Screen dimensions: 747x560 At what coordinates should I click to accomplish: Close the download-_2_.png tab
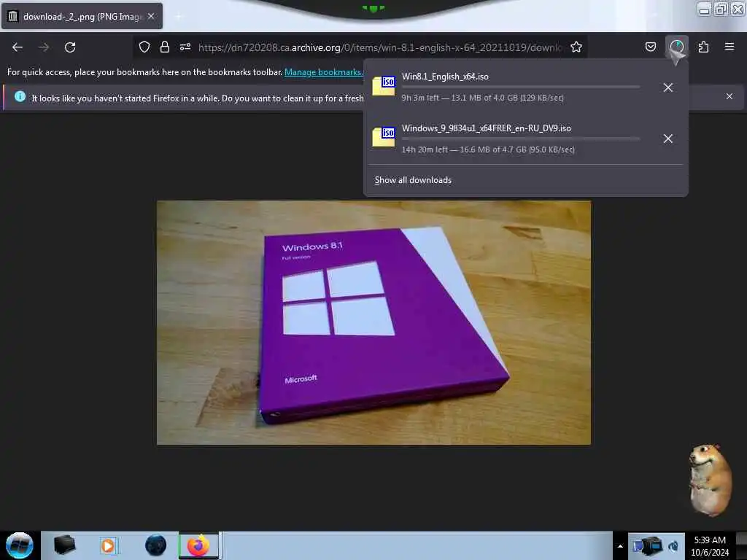[x=151, y=16]
